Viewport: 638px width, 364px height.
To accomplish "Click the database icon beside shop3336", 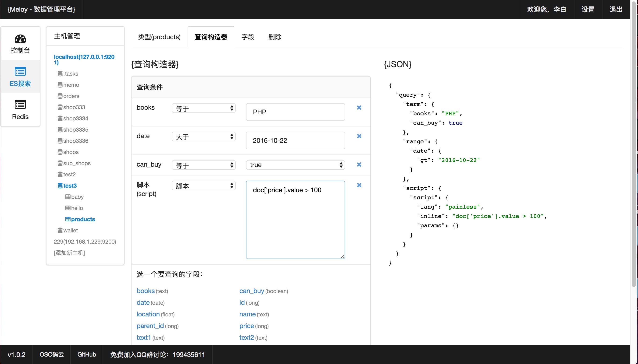I will 60,141.
